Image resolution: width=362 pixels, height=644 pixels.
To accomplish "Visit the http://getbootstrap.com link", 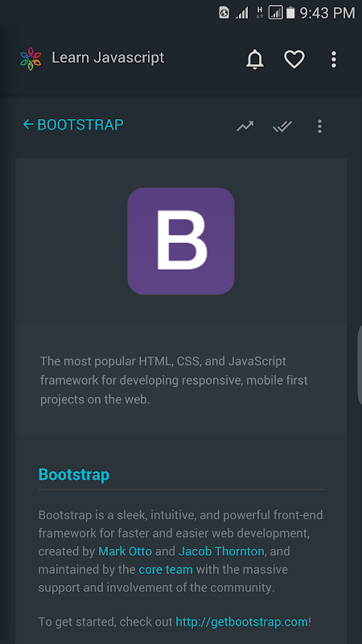I will [242, 621].
